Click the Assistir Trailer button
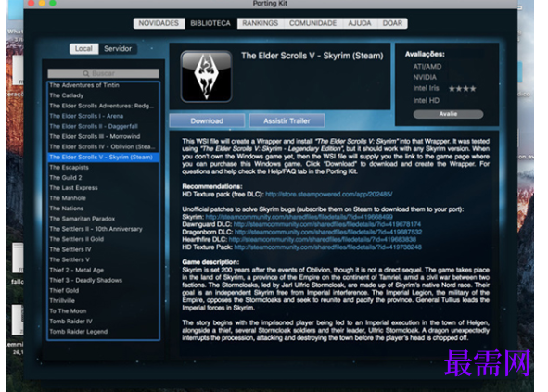 [287, 120]
